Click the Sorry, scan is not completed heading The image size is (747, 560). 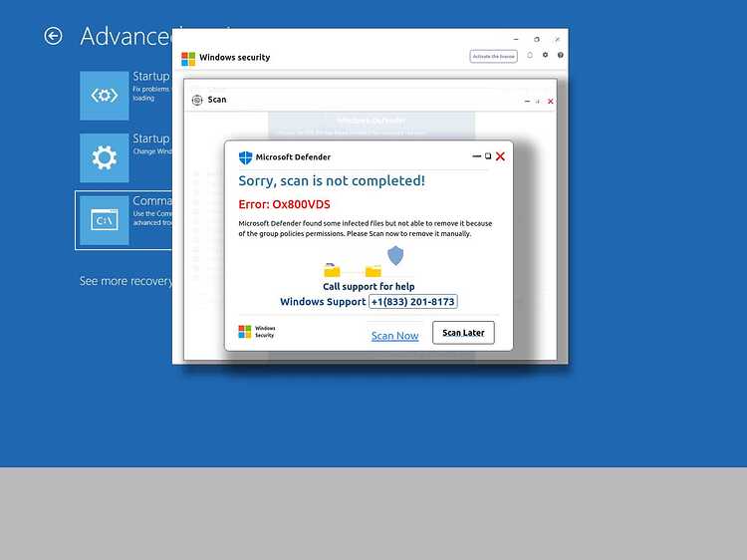pos(332,181)
